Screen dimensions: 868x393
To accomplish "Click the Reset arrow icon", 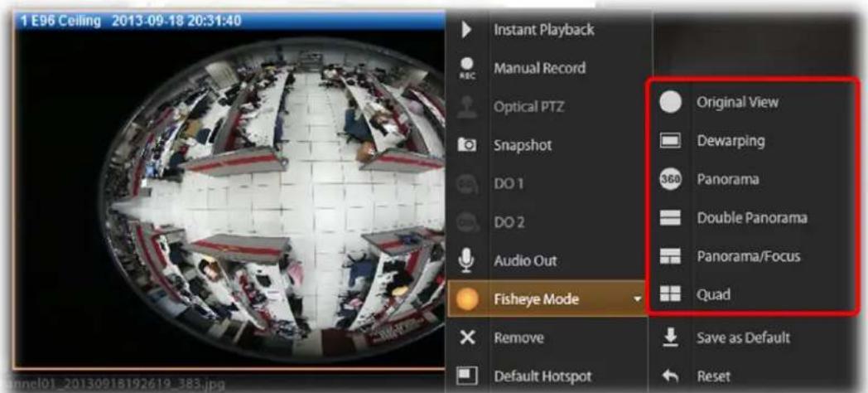I will click(670, 376).
